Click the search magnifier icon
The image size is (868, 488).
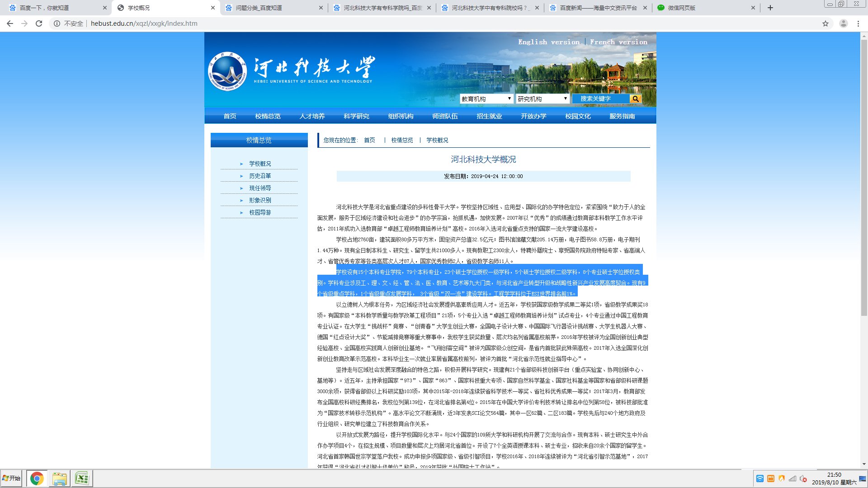pos(635,99)
